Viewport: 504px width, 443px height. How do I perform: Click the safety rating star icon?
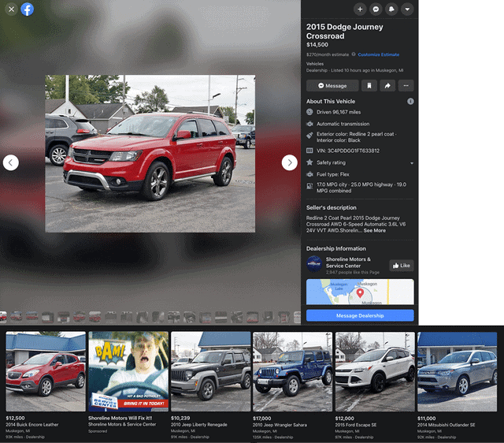(309, 162)
